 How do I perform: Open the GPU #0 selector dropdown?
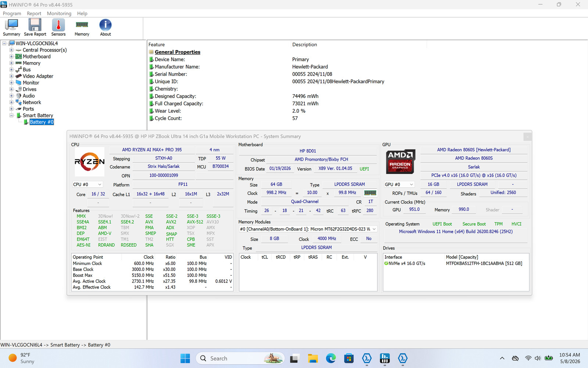399,184
